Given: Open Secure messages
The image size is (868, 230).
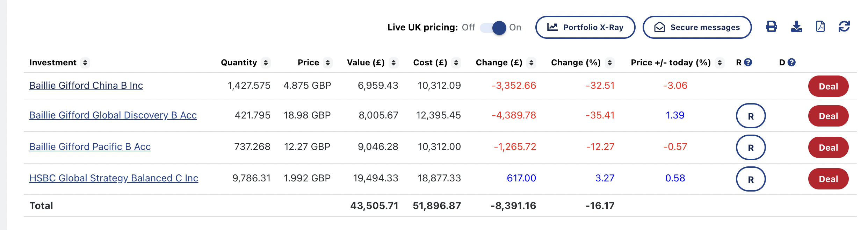Looking at the screenshot, I should 697,27.
